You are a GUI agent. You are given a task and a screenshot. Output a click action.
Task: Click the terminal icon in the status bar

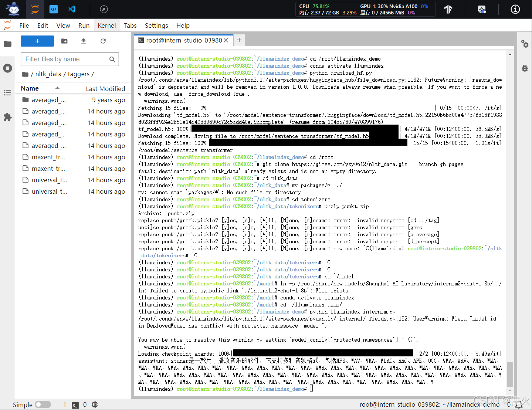click(75, 404)
